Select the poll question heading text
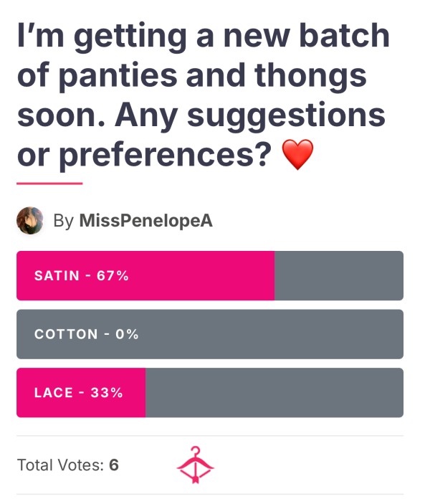 tap(203, 95)
